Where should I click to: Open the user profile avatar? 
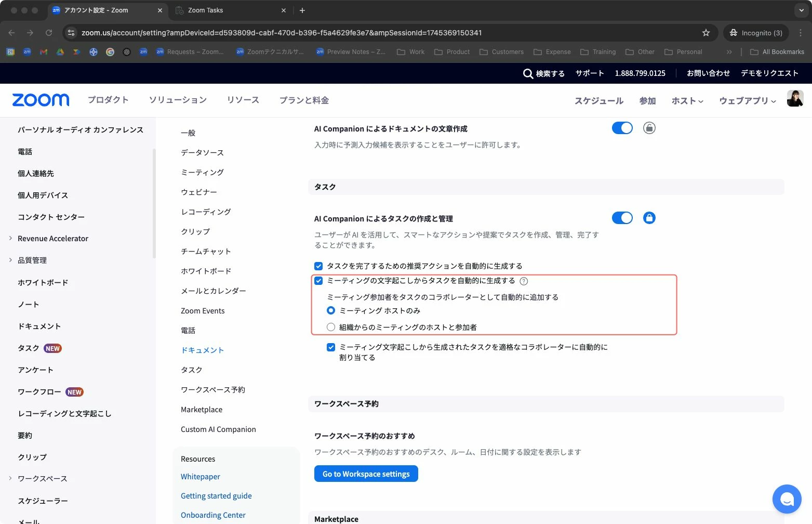click(x=795, y=98)
